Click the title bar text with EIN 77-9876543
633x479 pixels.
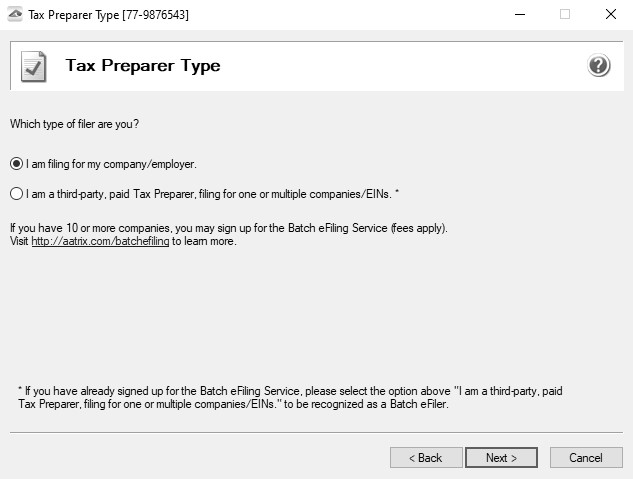[x=108, y=15]
